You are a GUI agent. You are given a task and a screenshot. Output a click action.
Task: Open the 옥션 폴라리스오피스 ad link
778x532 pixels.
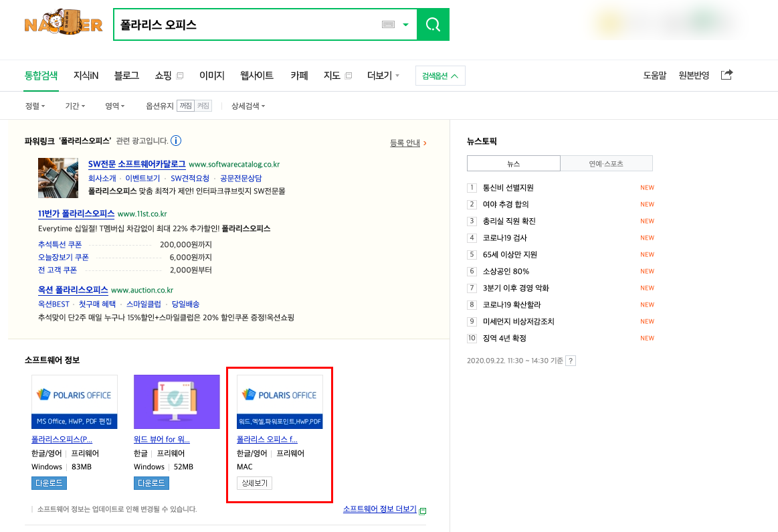point(73,290)
